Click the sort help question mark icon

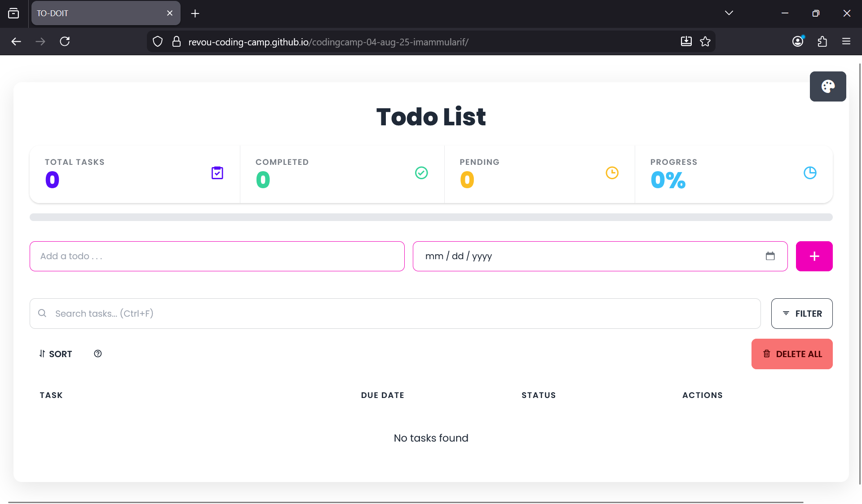tap(97, 354)
